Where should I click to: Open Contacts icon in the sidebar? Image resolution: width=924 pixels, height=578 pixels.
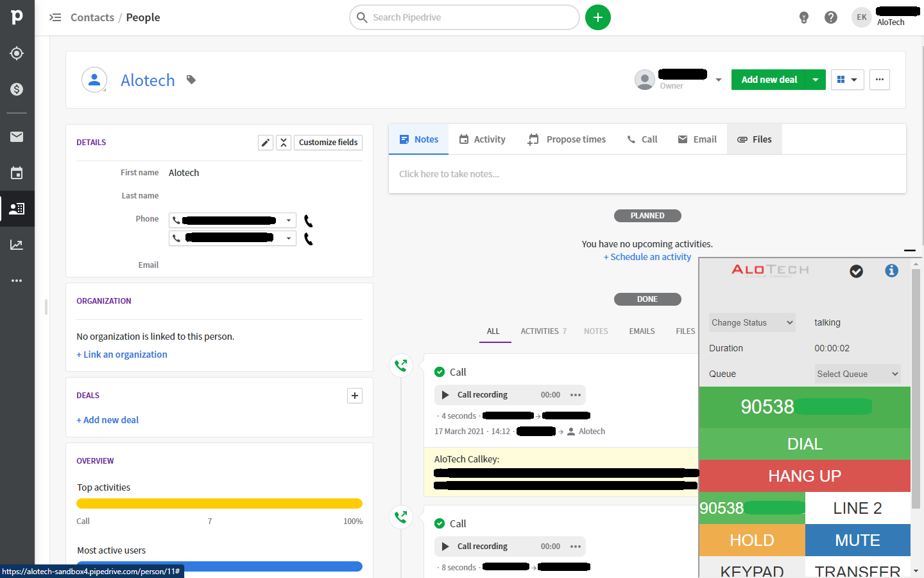(x=17, y=209)
